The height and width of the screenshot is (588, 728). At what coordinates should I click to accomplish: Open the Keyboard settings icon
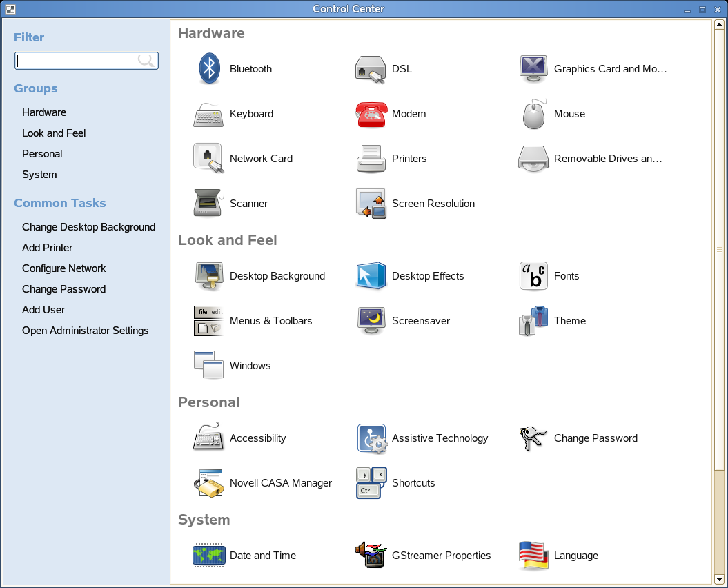point(208,115)
